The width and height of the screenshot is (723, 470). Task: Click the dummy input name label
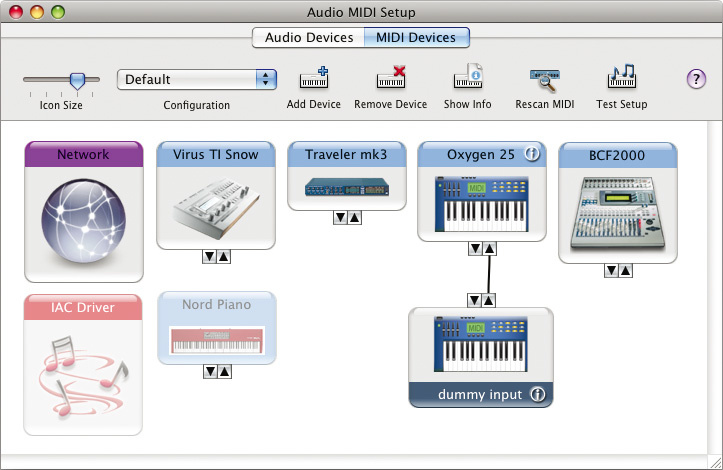click(x=480, y=394)
